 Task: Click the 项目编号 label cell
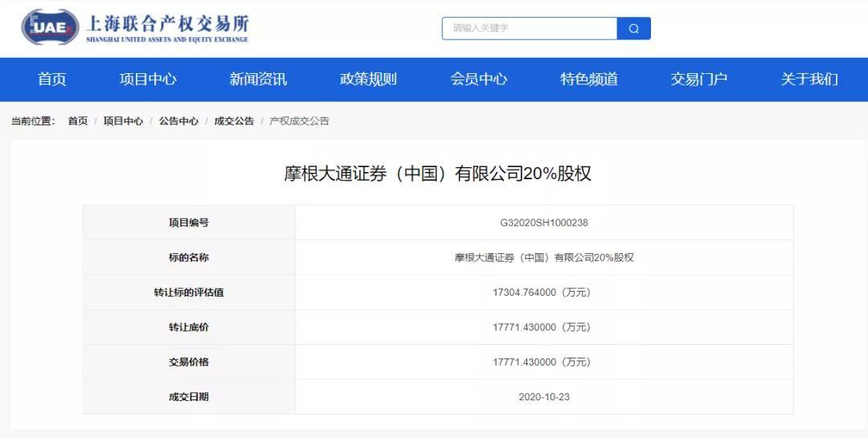click(189, 223)
